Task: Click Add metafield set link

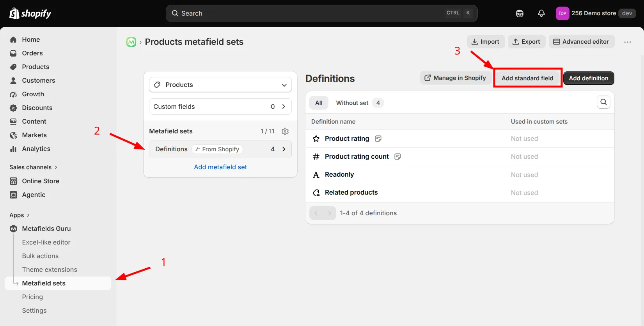Action: point(220,167)
